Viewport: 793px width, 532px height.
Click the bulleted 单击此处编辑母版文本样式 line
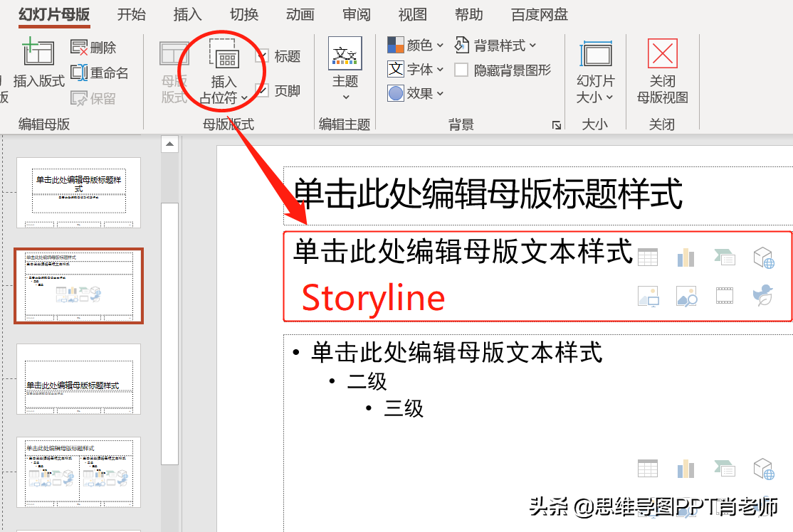point(456,352)
